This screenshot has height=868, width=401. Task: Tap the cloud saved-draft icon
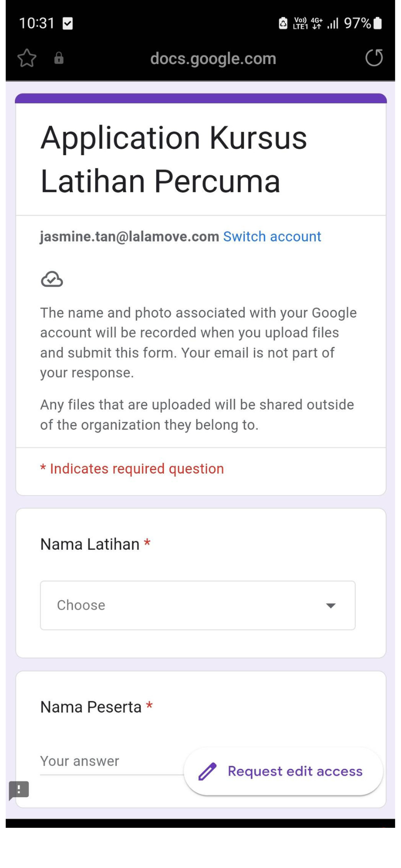(52, 279)
